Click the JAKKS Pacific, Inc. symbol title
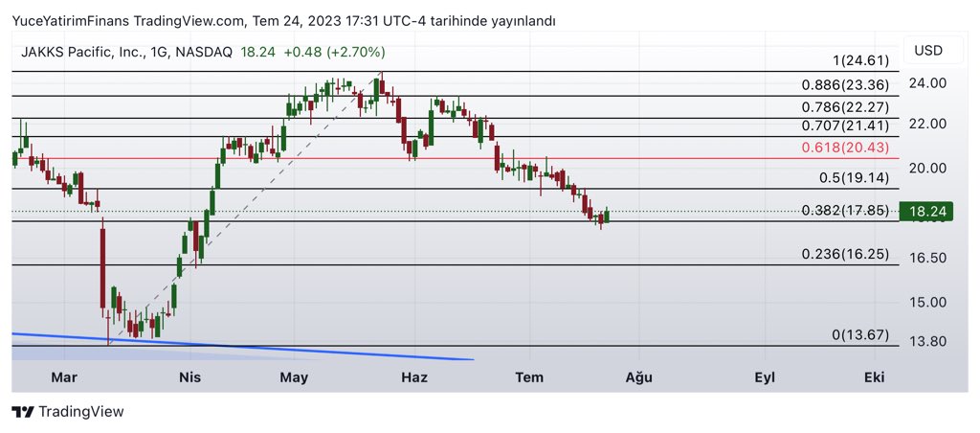Viewport: 980px width, 433px height. point(83,52)
